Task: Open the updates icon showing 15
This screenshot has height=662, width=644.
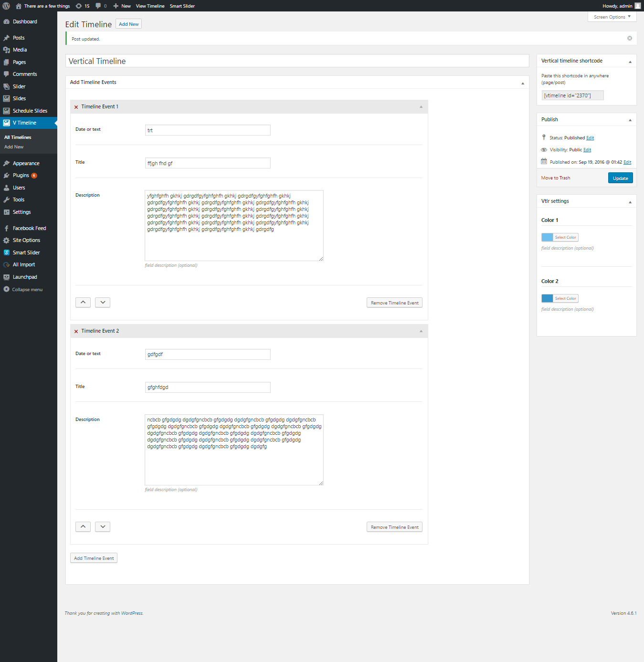Action: coord(79,6)
